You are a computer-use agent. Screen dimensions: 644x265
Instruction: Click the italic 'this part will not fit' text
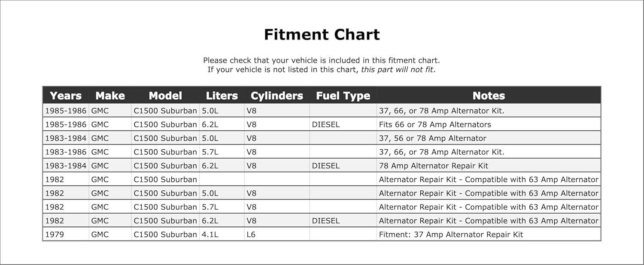coord(397,69)
